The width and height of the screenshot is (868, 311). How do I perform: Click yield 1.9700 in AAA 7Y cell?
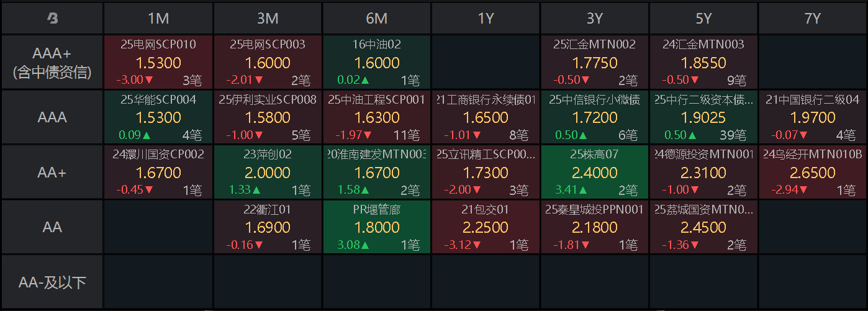(x=813, y=117)
